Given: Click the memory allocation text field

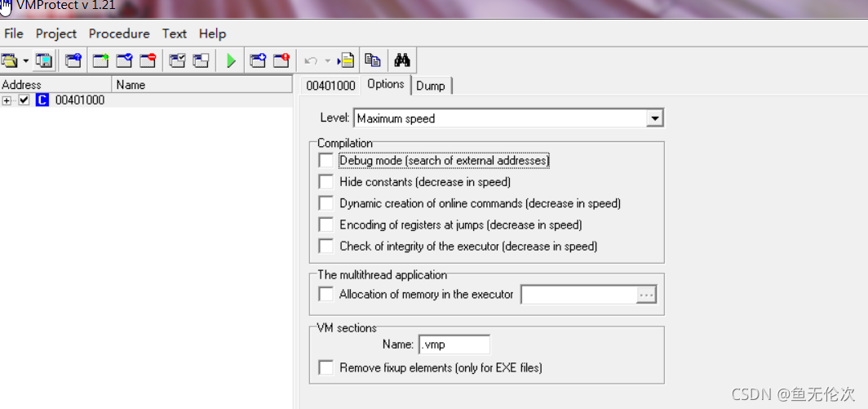Looking at the screenshot, I should [x=579, y=295].
